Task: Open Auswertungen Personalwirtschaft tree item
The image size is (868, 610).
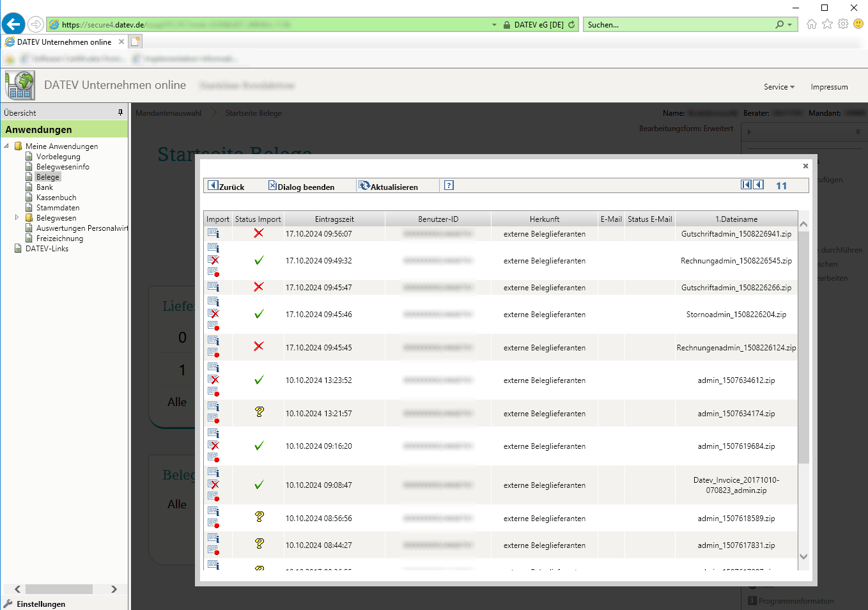Action: 82,228
